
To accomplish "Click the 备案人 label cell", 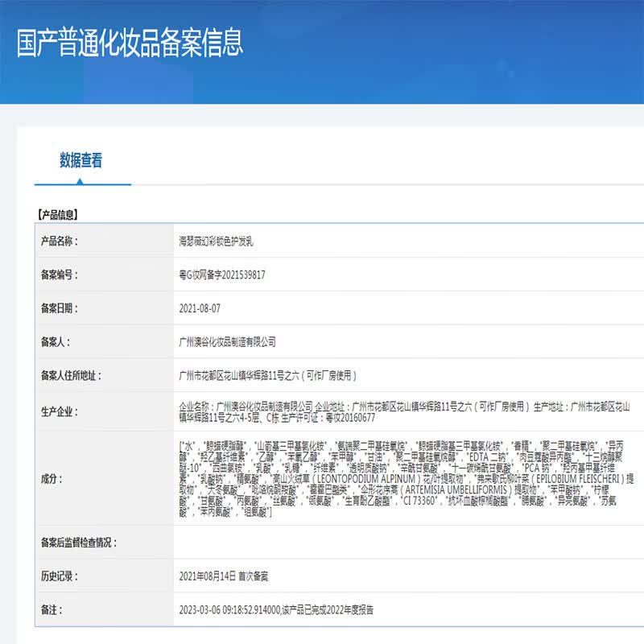I will click(x=105, y=341).
